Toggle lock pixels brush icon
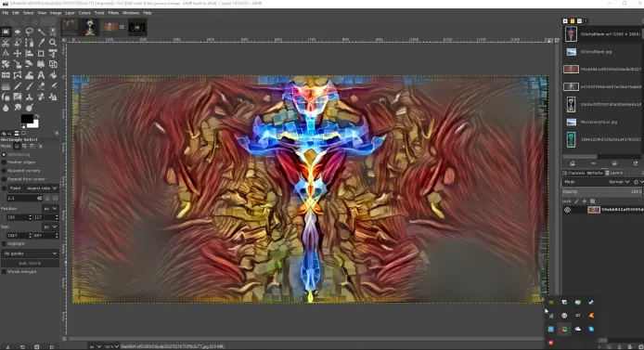Viewport: 644px width, 350px height. 576,201
